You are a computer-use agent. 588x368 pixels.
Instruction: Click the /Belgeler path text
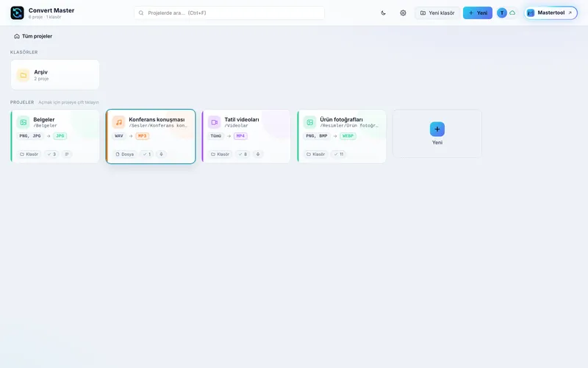tap(45, 125)
